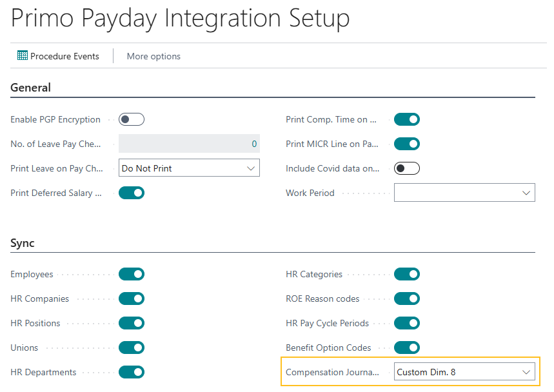Turn off Print Deferred Salary toggle

tap(131, 193)
